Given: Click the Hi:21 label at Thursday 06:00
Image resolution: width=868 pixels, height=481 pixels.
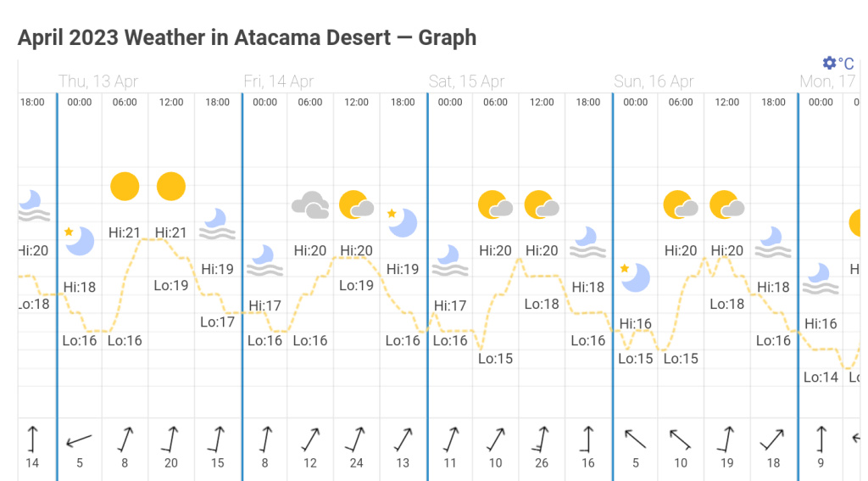Looking at the screenshot, I should 125,232.
